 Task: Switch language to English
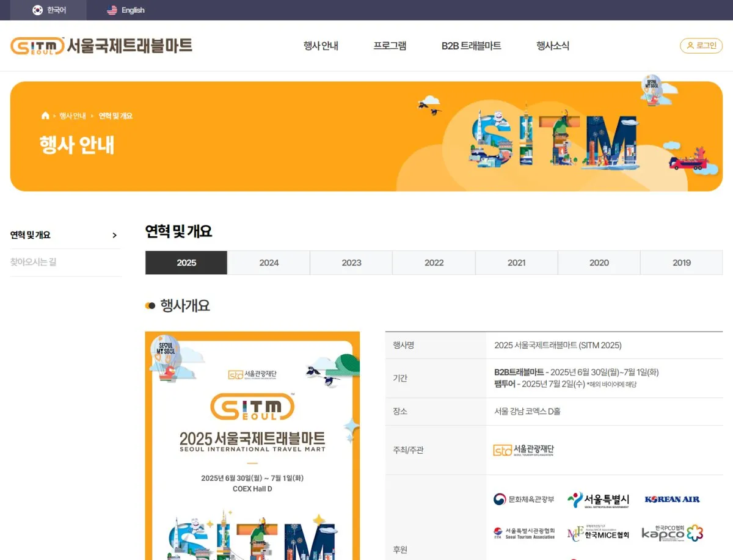coord(125,10)
